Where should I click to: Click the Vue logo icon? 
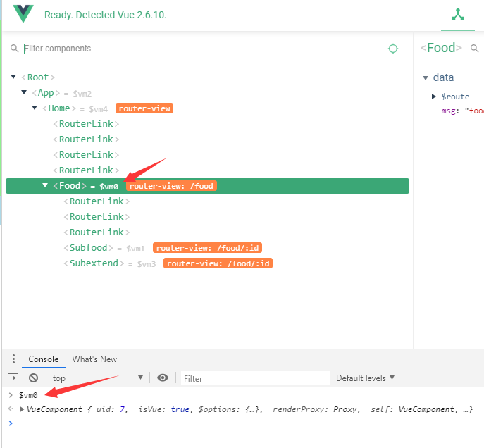pos(23,13)
